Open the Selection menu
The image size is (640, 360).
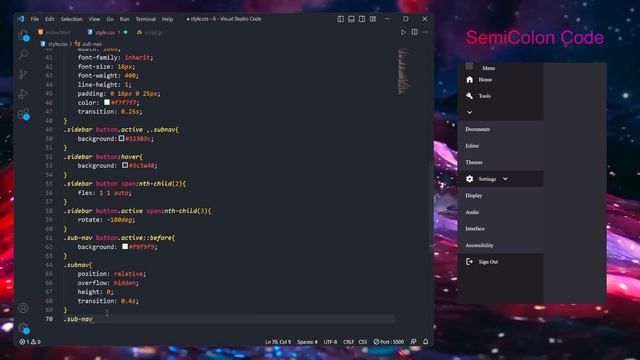[71, 19]
